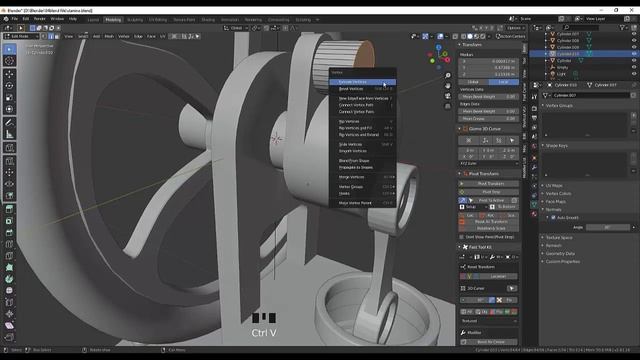Image resolution: width=640 pixels, height=360 pixels.
Task: Select the Loop Cut tool
Action: coord(9,244)
